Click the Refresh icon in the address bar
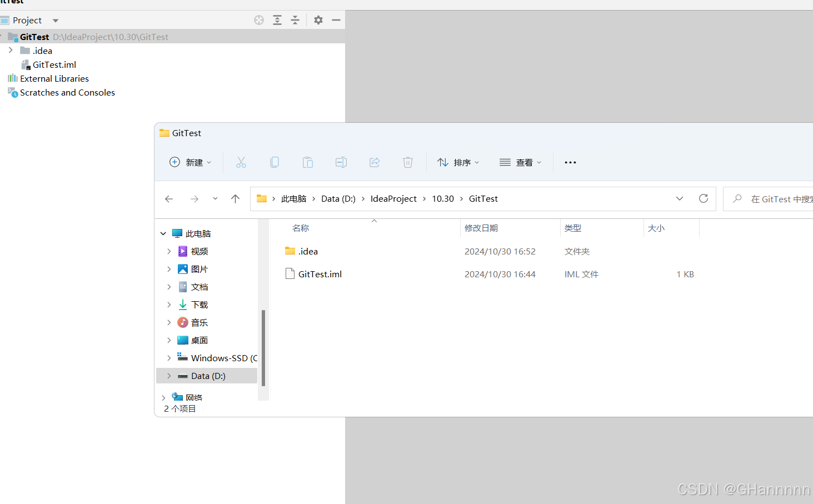This screenshot has width=813, height=504. [x=704, y=198]
